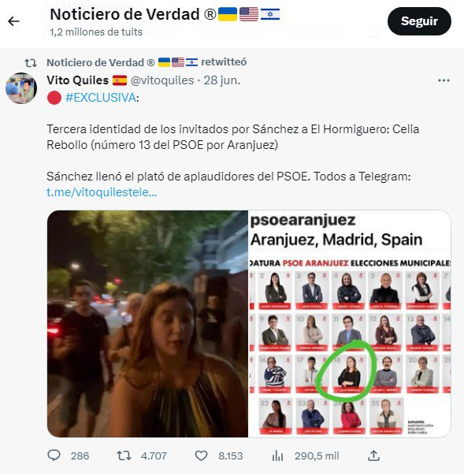464x476 pixels.
Task: Open the #EXCLUSIVA hashtag link
Action: (101, 98)
